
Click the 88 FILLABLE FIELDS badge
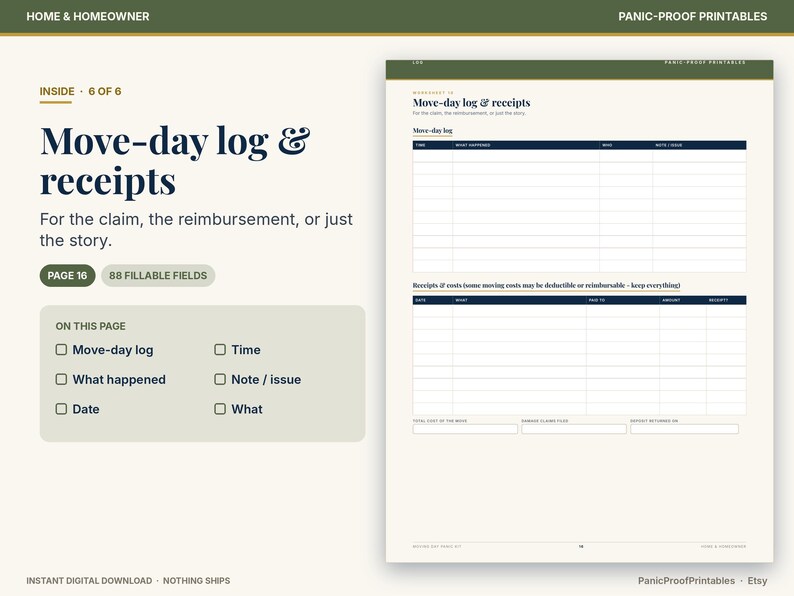point(158,275)
